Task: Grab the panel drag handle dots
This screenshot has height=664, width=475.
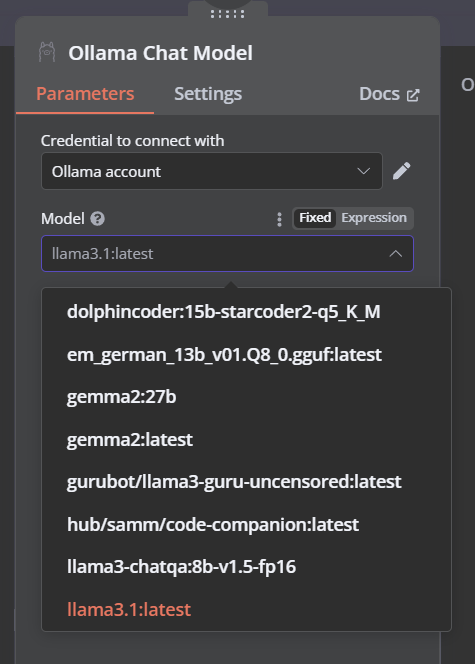Action: tap(227, 14)
